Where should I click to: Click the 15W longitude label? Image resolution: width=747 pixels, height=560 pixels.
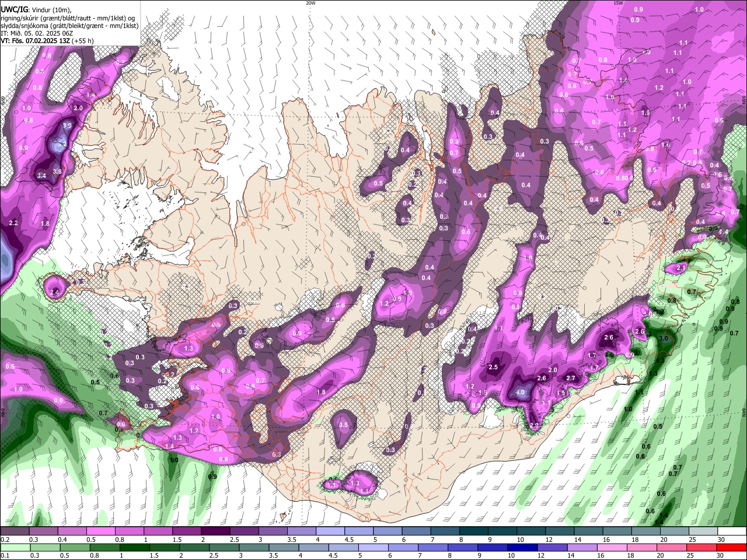pyautogui.click(x=618, y=3)
